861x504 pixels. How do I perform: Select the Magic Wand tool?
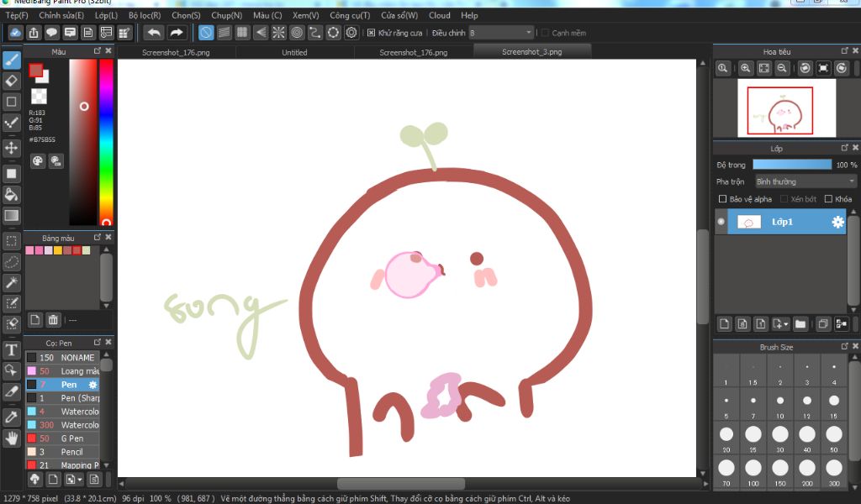coord(12,282)
